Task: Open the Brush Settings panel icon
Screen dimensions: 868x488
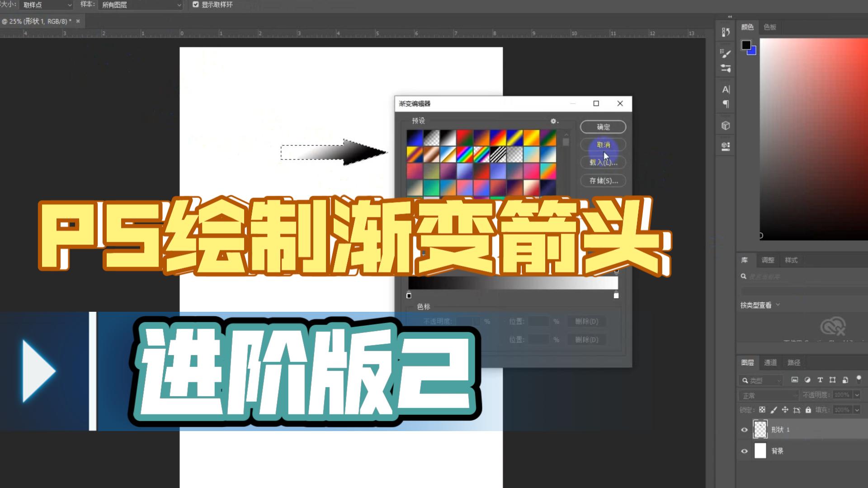Action: [726, 53]
